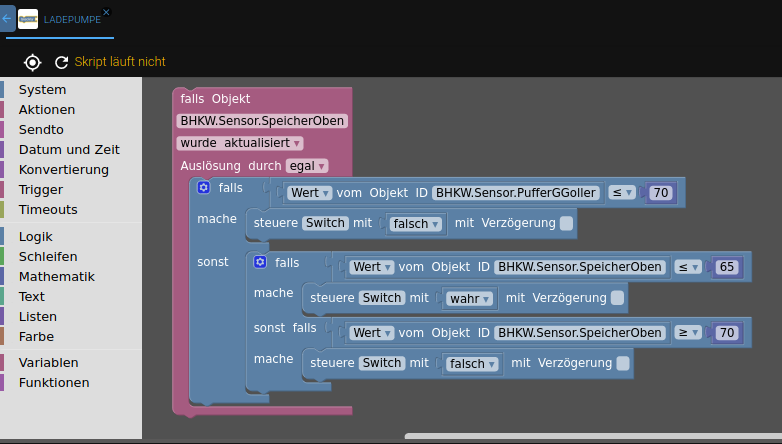
Task: Open the 'wurde aktualisiert' dropdown
Action: 240,143
